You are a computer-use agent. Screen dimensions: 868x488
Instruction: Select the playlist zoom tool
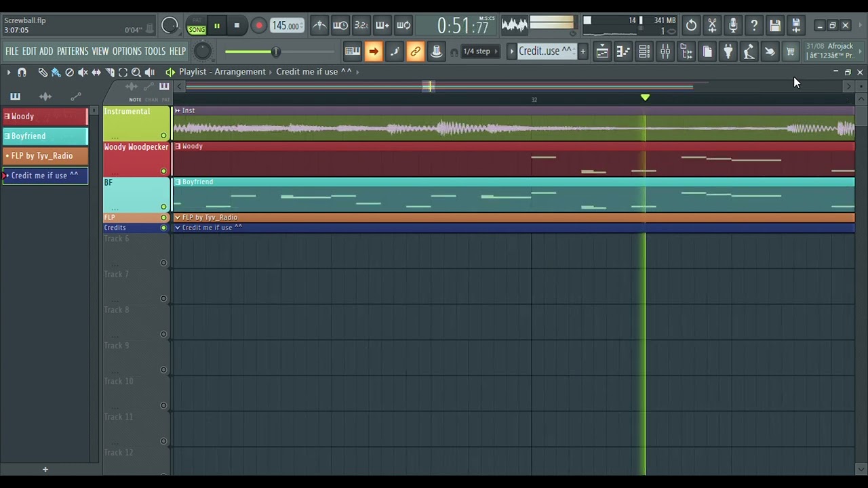pyautogui.click(x=136, y=72)
